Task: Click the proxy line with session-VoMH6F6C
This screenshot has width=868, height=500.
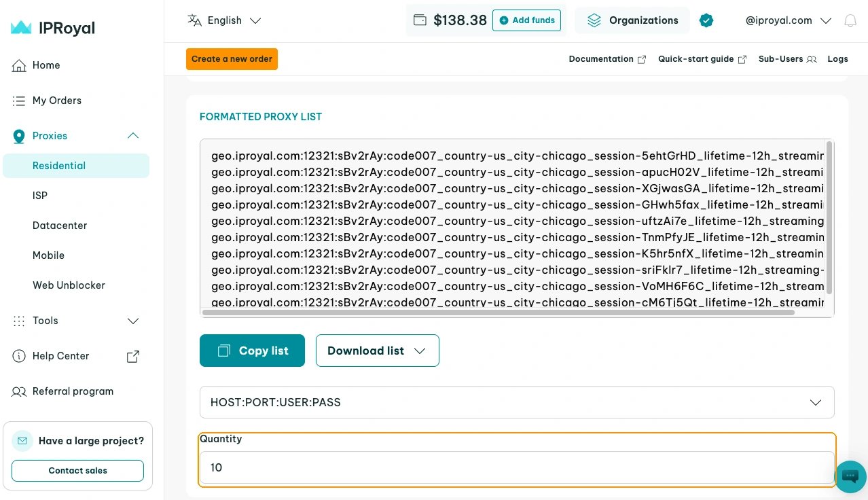Action: pyautogui.click(x=518, y=287)
